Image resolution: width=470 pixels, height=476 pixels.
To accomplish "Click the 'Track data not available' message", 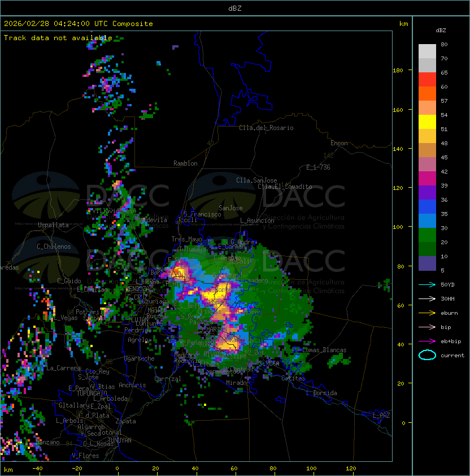I will click(x=58, y=38).
